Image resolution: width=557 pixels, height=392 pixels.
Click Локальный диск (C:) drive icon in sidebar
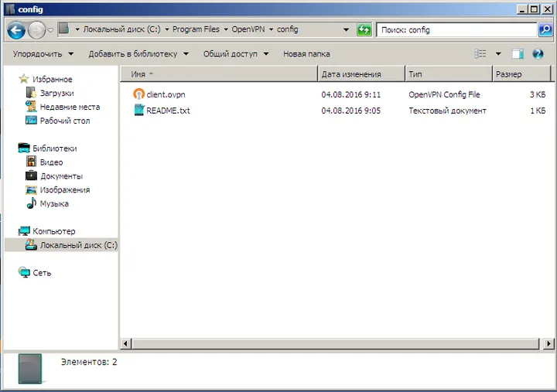coord(31,244)
